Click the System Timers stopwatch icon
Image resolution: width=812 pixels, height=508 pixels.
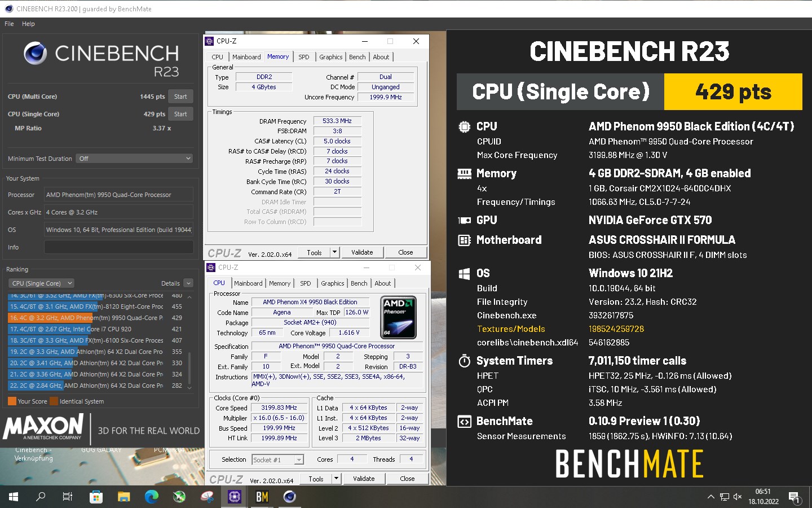click(x=464, y=361)
